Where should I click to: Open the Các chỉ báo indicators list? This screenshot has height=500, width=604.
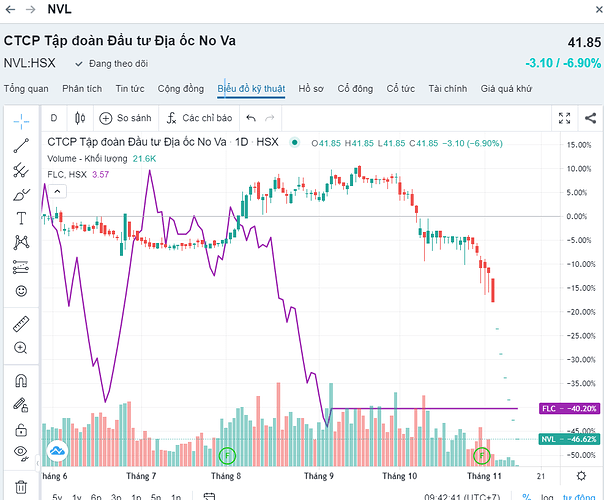(x=200, y=117)
